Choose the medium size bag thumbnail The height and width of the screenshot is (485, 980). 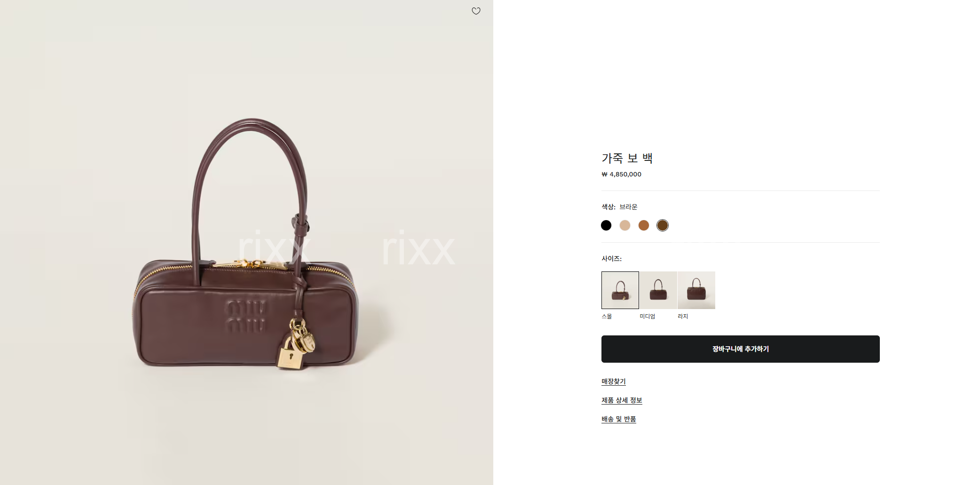click(658, 290)
